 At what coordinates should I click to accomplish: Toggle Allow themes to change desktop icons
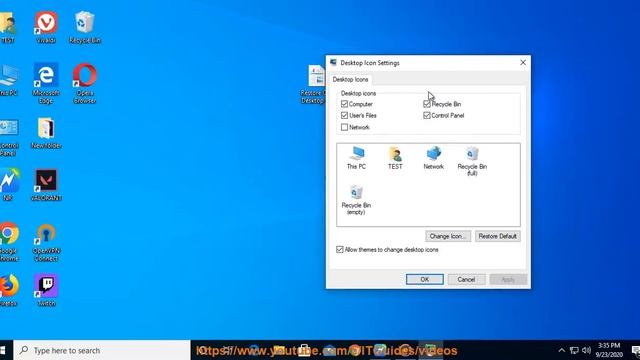pos(340,249)
